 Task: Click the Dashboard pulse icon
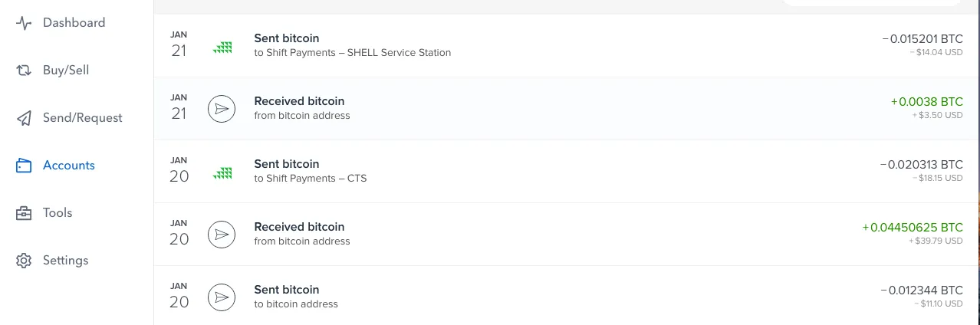24,23
